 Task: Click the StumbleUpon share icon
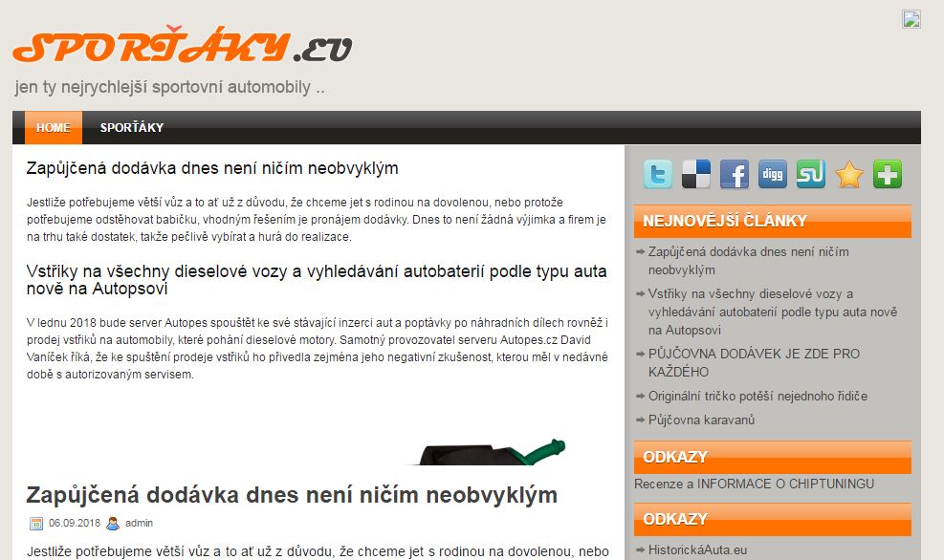811,175
